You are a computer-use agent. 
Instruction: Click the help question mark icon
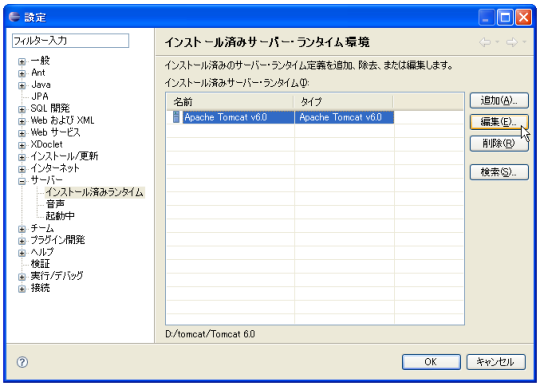(22, 362)
